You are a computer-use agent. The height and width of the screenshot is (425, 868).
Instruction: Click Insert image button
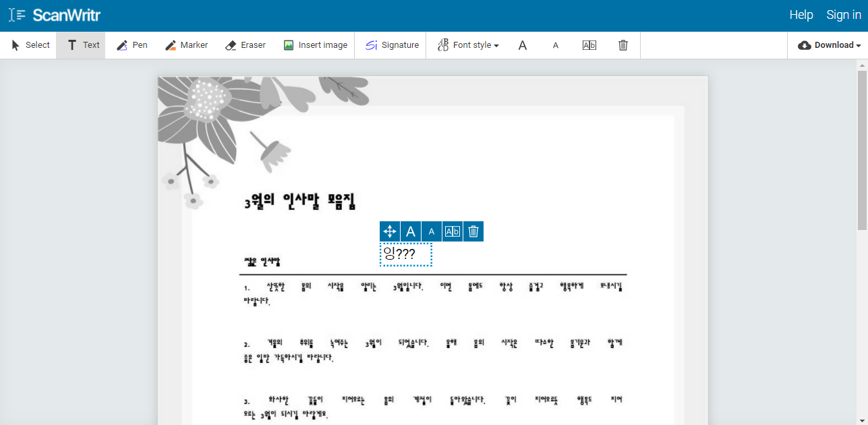(x=315, y=45)
